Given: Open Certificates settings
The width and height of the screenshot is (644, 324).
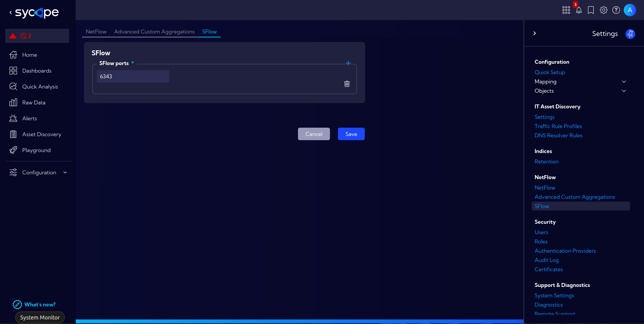Looking at the screenshot, I should [548, 269].
